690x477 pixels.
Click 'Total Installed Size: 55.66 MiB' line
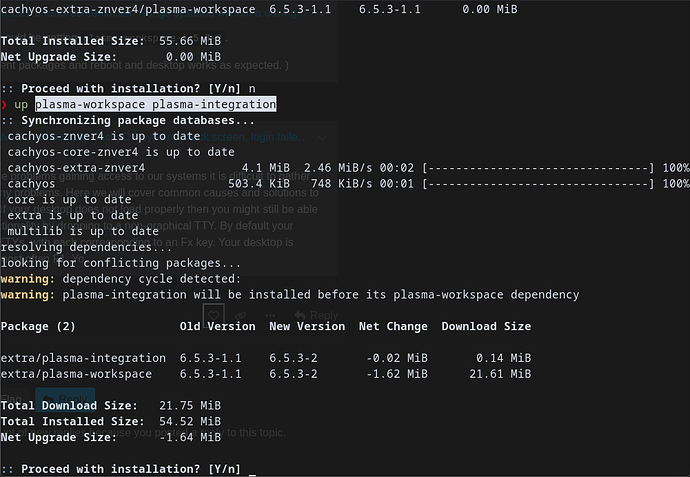[x=111, y=41]
